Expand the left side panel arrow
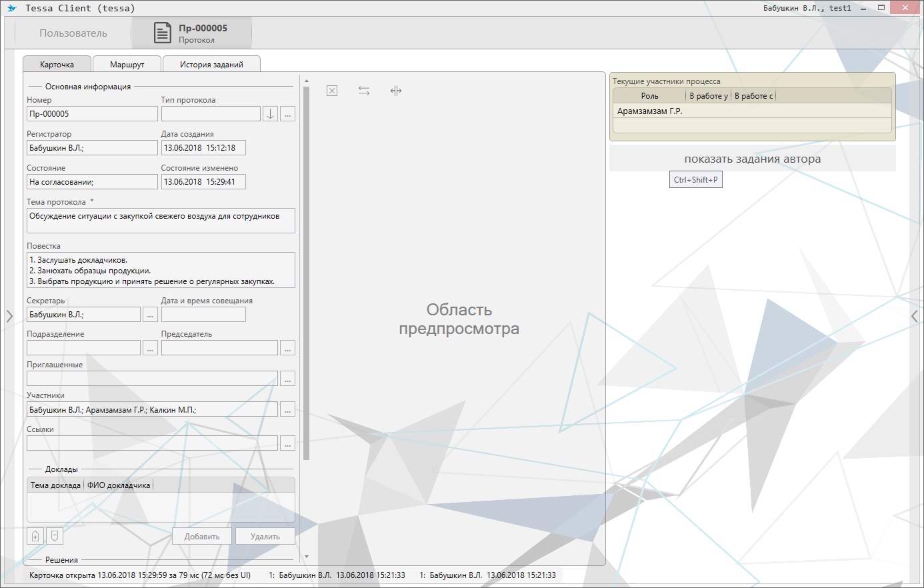 coord(9,316)
